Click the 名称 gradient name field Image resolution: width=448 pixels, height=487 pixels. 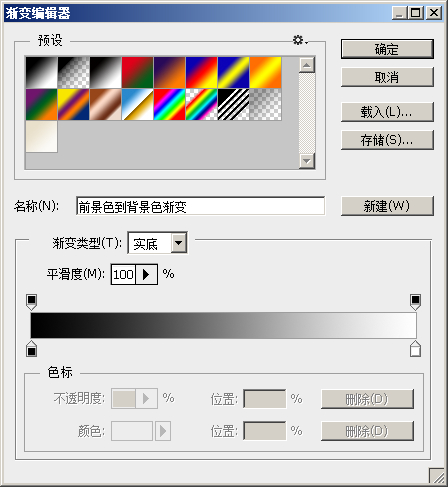point(200,206)
